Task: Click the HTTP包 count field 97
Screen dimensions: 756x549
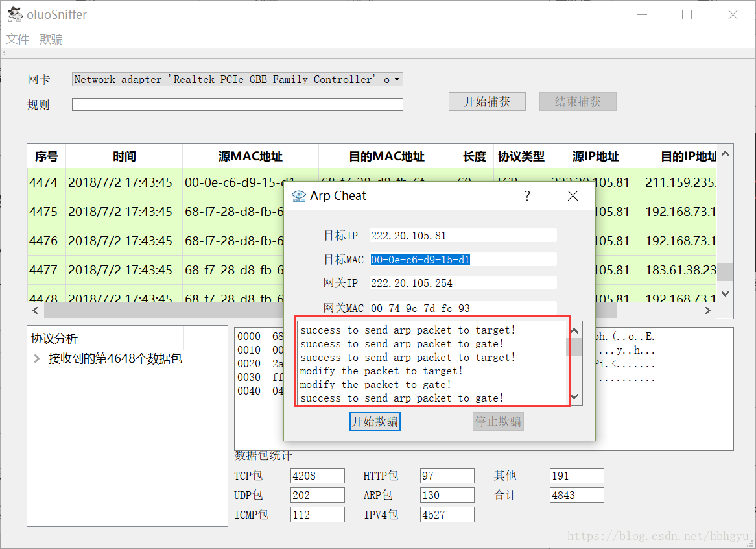Action: [x=447, y=476]
